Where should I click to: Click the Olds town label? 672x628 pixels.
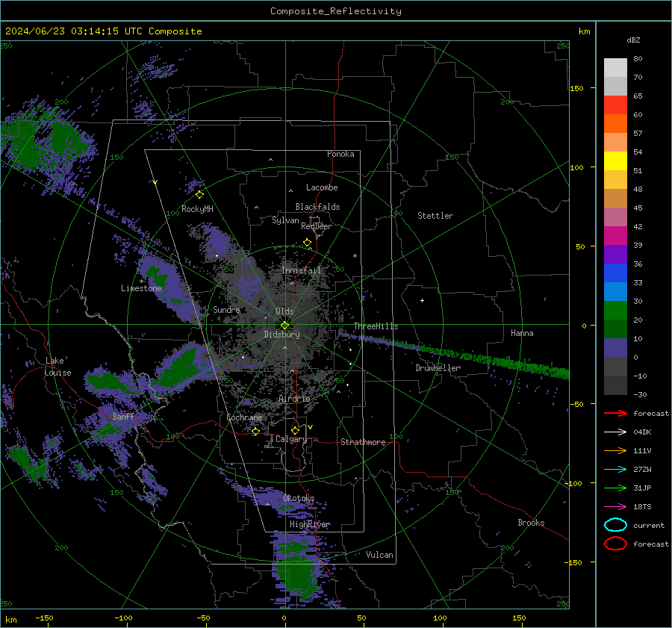[284, 311]
